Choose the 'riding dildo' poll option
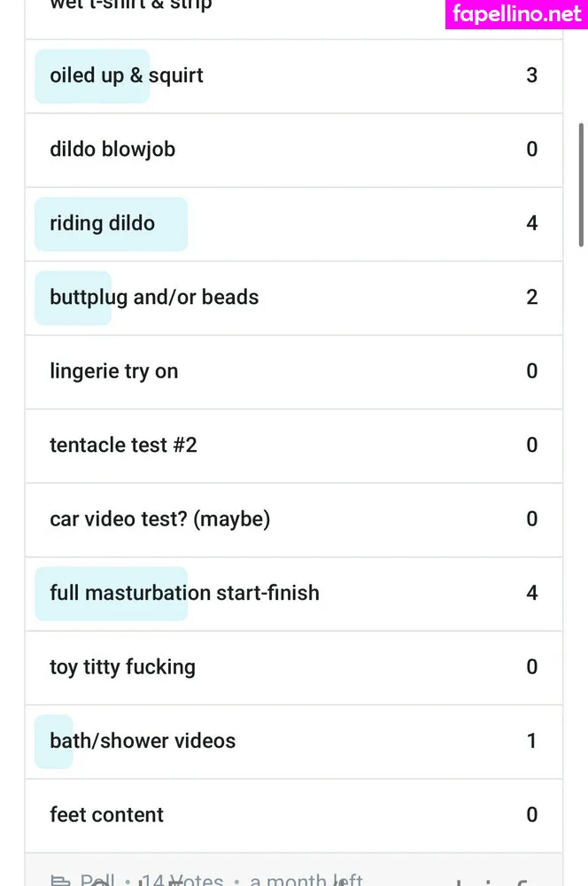The height and width of the screenshot is (886, 588). tap(103, 223)
